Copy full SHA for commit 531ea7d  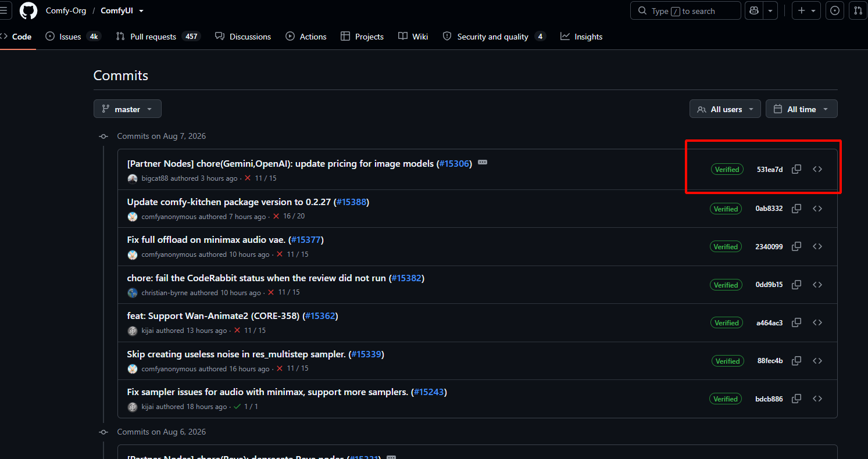796,169
